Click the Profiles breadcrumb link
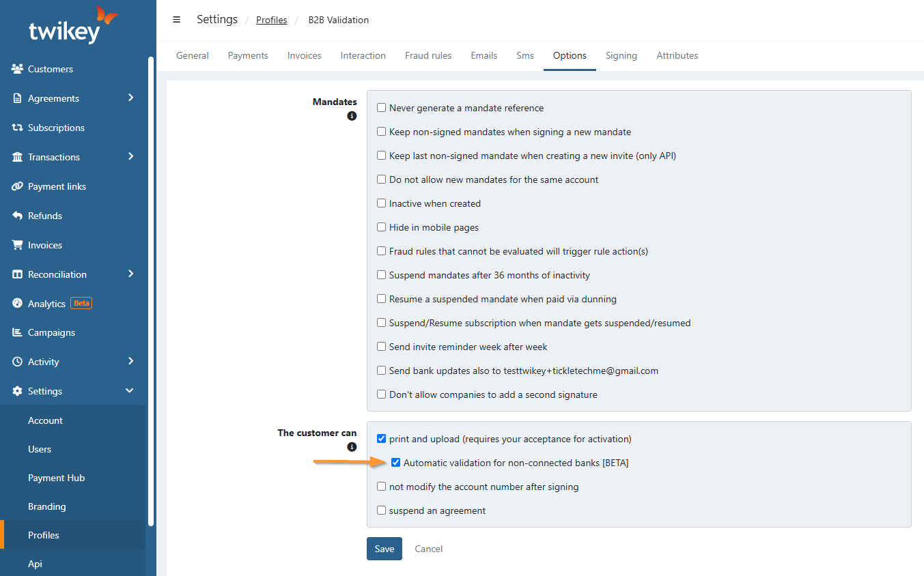 tap(271, 20)
